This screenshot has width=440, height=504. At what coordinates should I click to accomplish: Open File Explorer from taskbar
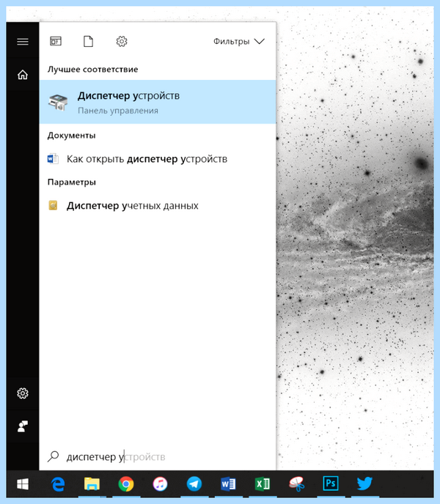[x=92, y=484]
